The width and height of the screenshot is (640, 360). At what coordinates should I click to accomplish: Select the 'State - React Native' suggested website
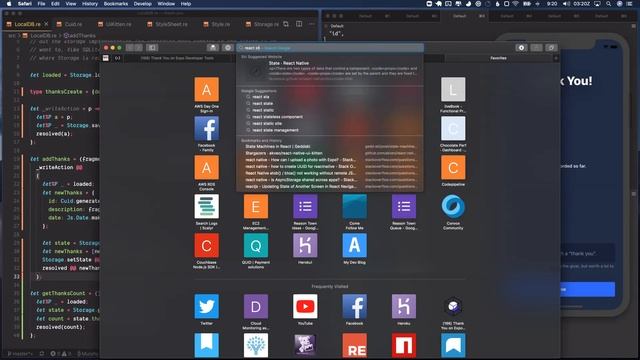330,71
